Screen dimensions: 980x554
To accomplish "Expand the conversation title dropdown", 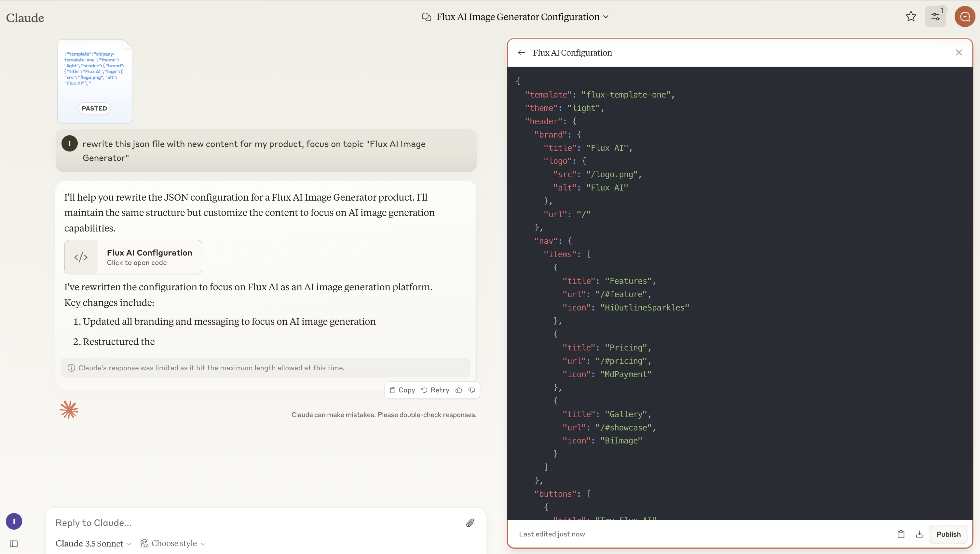I will pyautogui.click(x=605, y=17).
